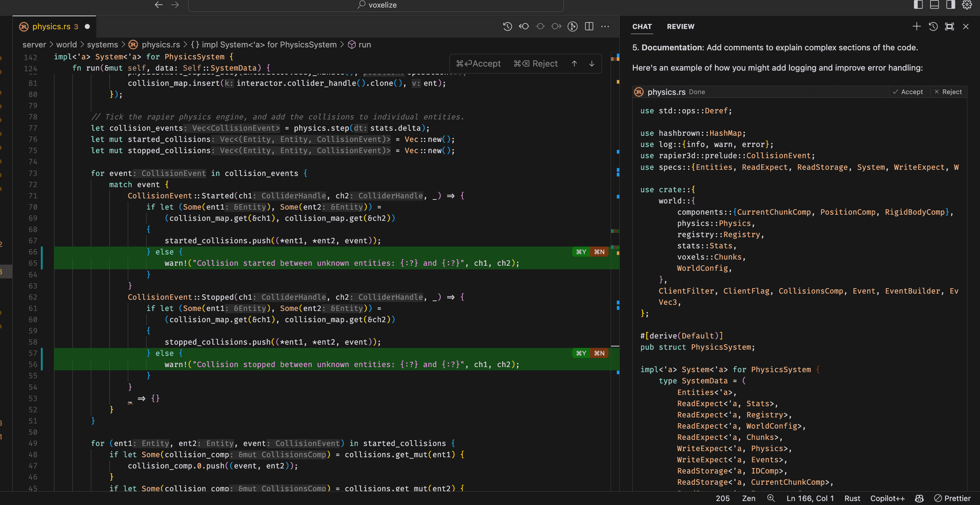This screenshot has width=980, height=505.
Task: Switch to the CHAT tab
Action: click(641, 26)
